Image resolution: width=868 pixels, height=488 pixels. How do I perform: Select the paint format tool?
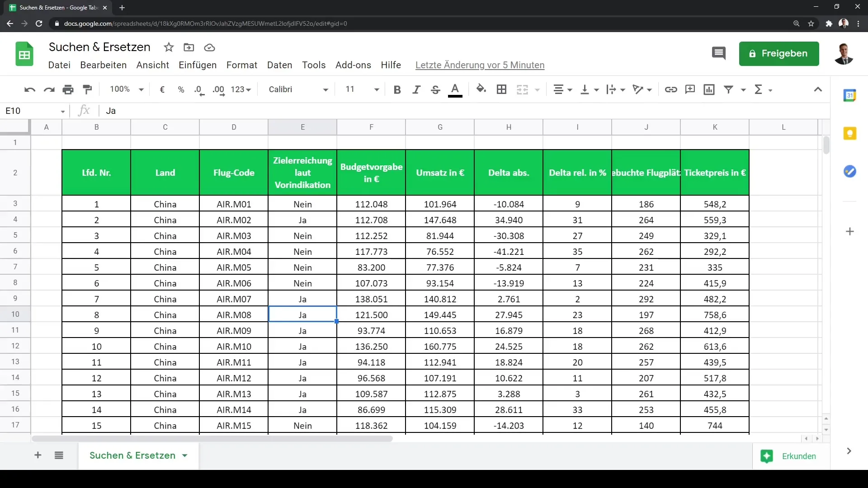click(88, 89)
